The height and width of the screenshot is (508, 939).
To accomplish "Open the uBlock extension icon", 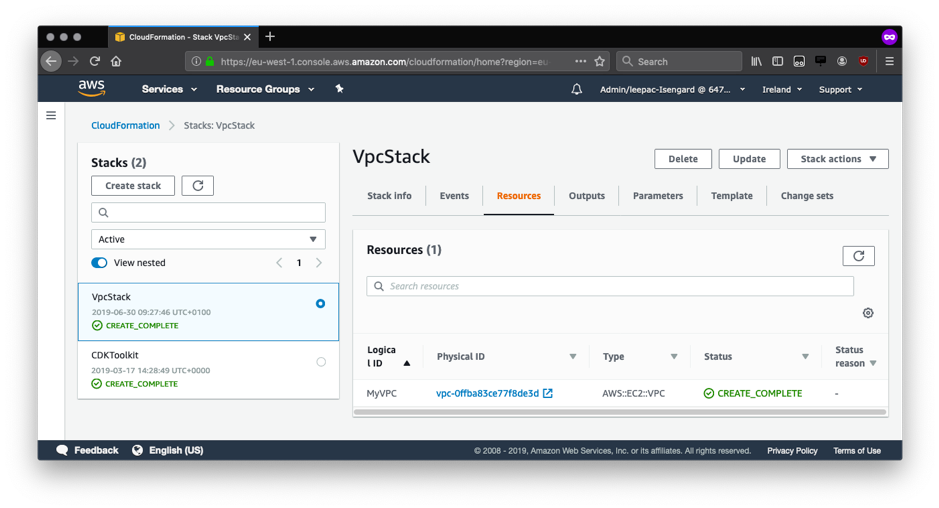I will (x=863, y=61).
